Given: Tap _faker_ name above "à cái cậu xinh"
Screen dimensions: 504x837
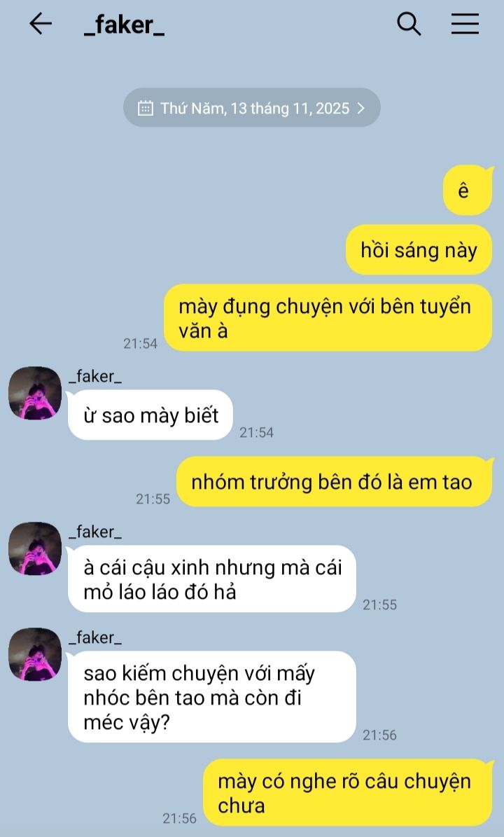Looking at the screenshot, I should point(95,532).
